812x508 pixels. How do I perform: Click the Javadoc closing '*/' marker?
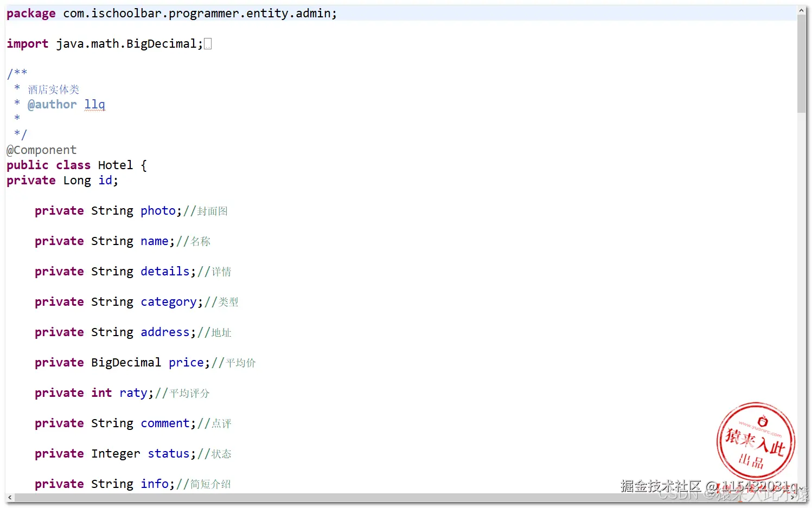point(20,134)
